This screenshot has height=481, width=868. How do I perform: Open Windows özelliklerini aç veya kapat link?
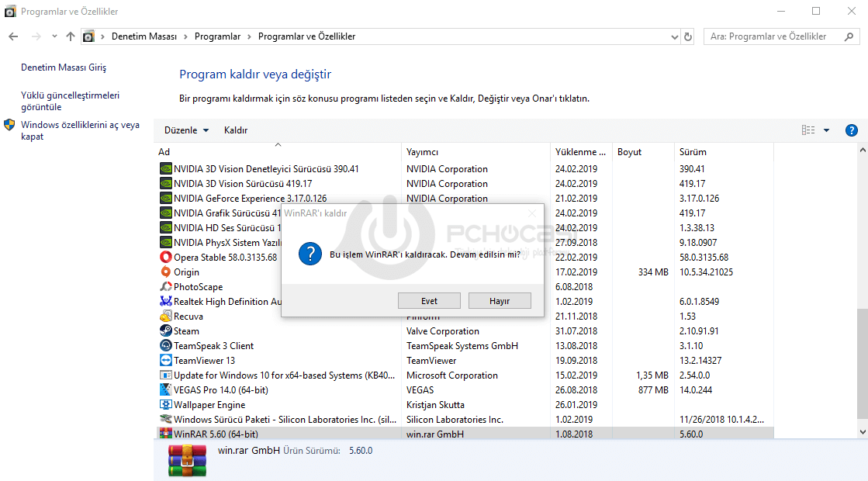click(80, 130)
